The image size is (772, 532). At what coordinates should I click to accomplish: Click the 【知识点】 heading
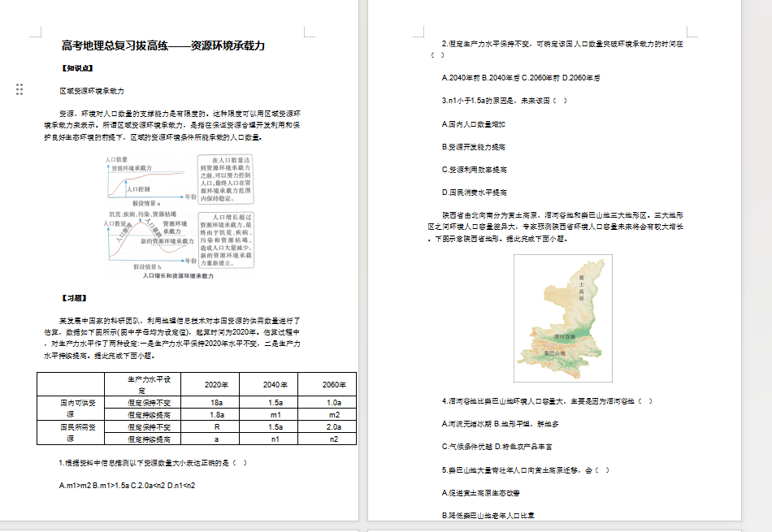pos(77,68)
